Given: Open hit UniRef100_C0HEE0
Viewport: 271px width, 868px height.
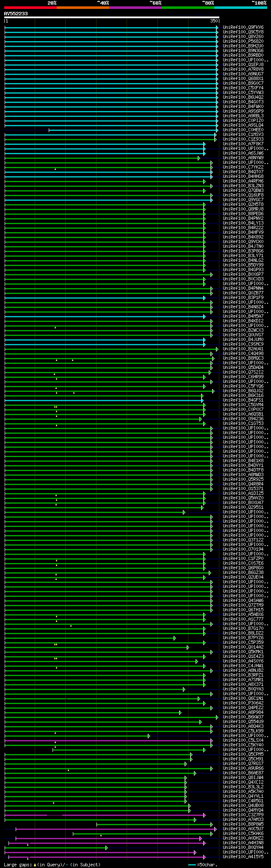Looking at the screenshot, I should pos(243,130).
